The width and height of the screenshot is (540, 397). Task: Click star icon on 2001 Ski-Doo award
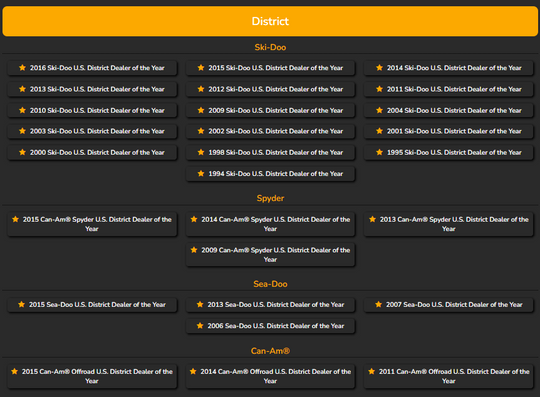[379, 131]
